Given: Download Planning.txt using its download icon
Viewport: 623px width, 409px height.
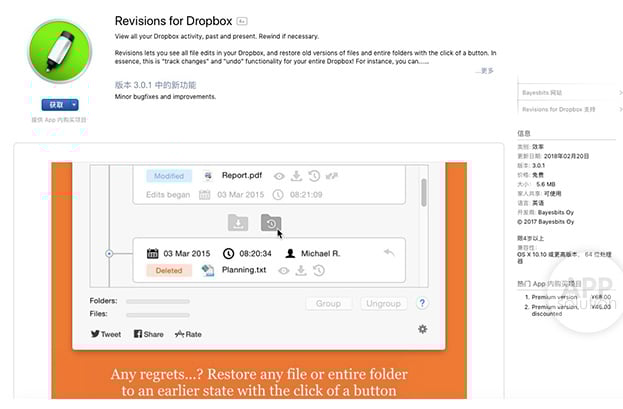Looking at the screenshot, I should (x=301, y=271).
